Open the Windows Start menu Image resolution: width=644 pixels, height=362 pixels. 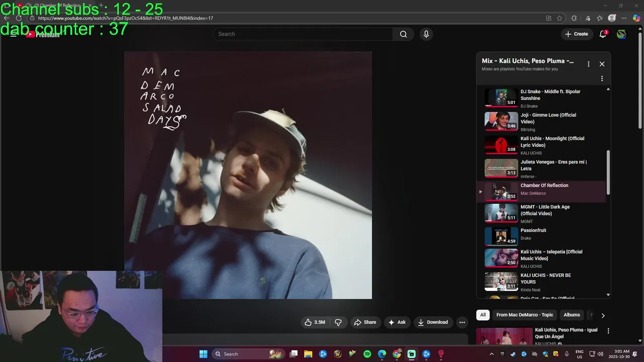[x=203, y=354]
